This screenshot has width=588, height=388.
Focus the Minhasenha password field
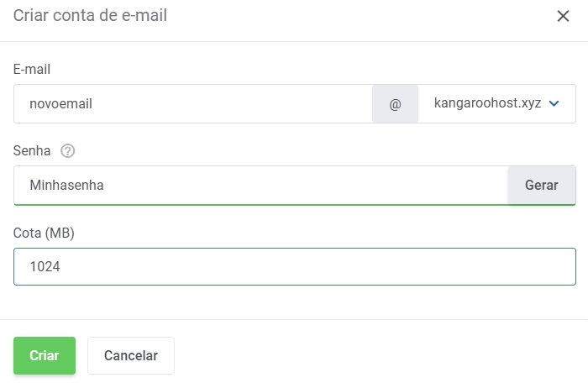[66, 186]
